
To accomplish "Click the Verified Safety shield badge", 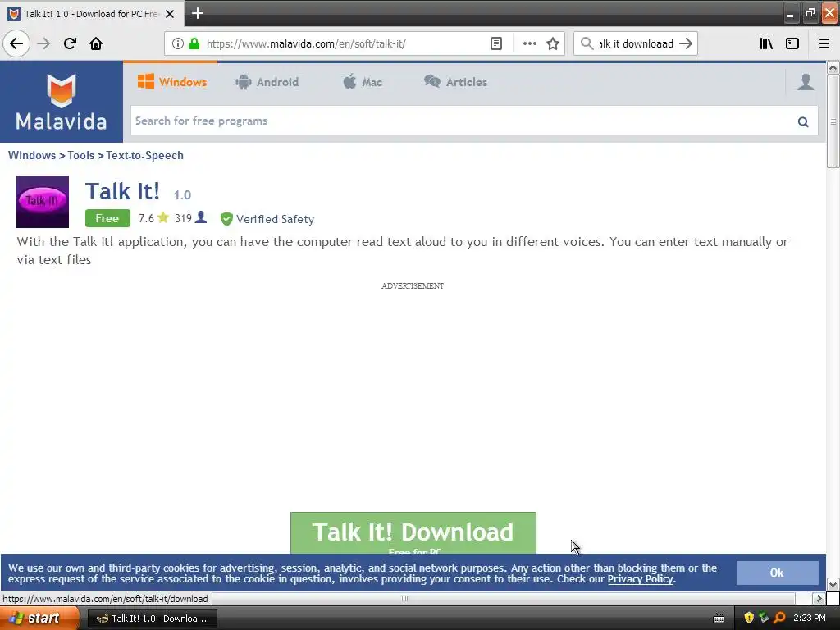I will point(226,218).
